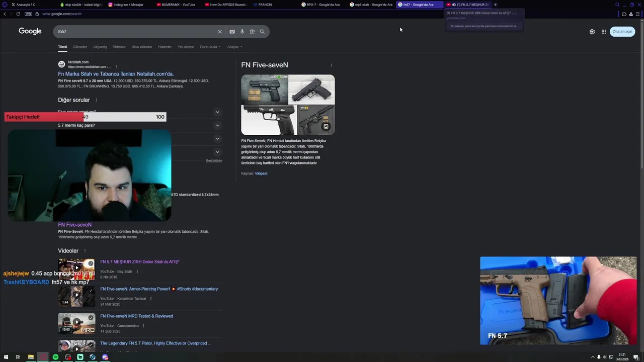The width and height of the screenshot is (644, 362).
Task: Open Spotify from the taskbar
Action: pos(55,357)
